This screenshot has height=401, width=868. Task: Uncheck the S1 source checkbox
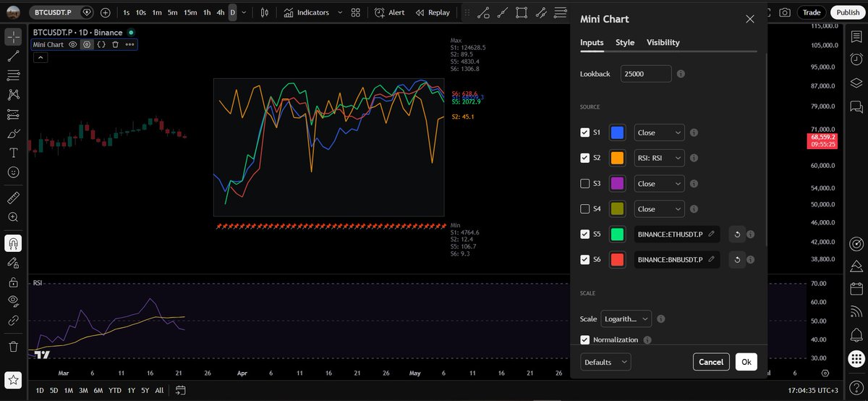tap(585, 132)
